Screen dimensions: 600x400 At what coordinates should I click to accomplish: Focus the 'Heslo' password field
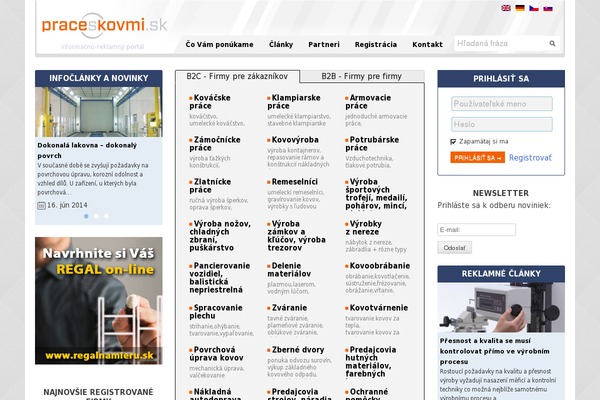[502, 124]
